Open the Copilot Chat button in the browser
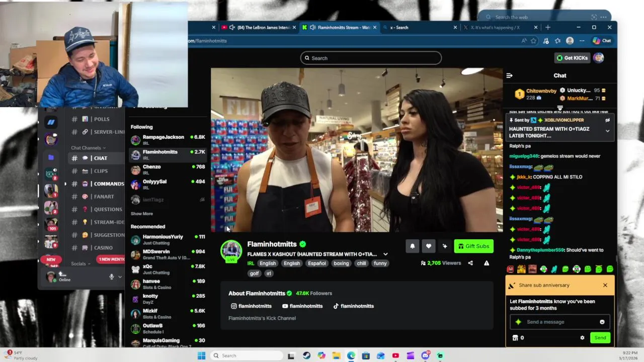The width and height of the screenshot is (644, 362). coord(602,41)
